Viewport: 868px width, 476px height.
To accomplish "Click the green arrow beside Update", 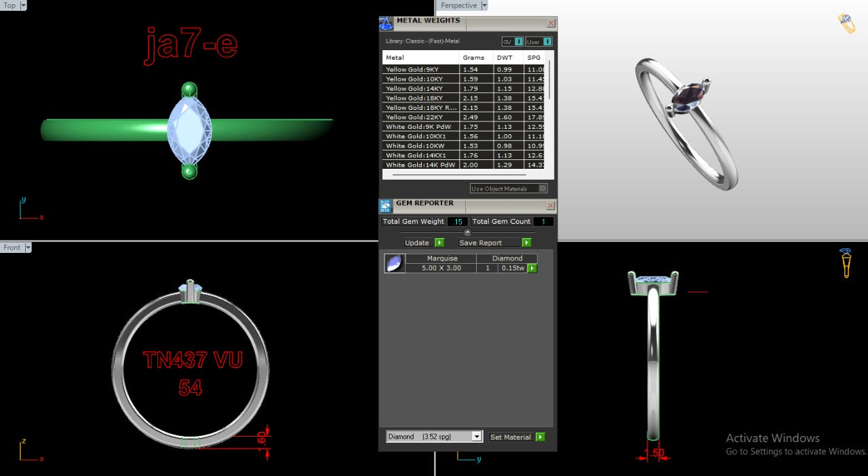I will (439, 243).
